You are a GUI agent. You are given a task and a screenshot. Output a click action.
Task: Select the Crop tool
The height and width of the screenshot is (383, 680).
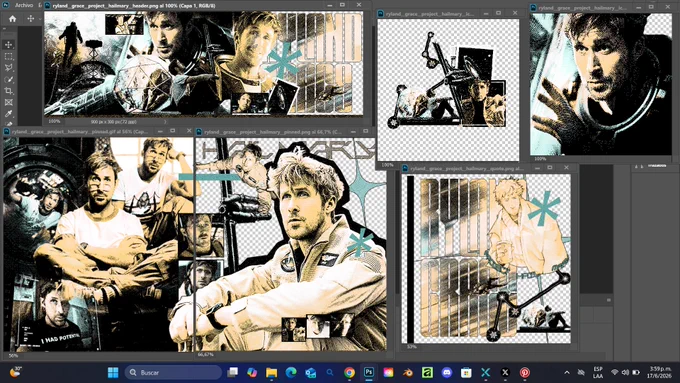click(8, 91)
